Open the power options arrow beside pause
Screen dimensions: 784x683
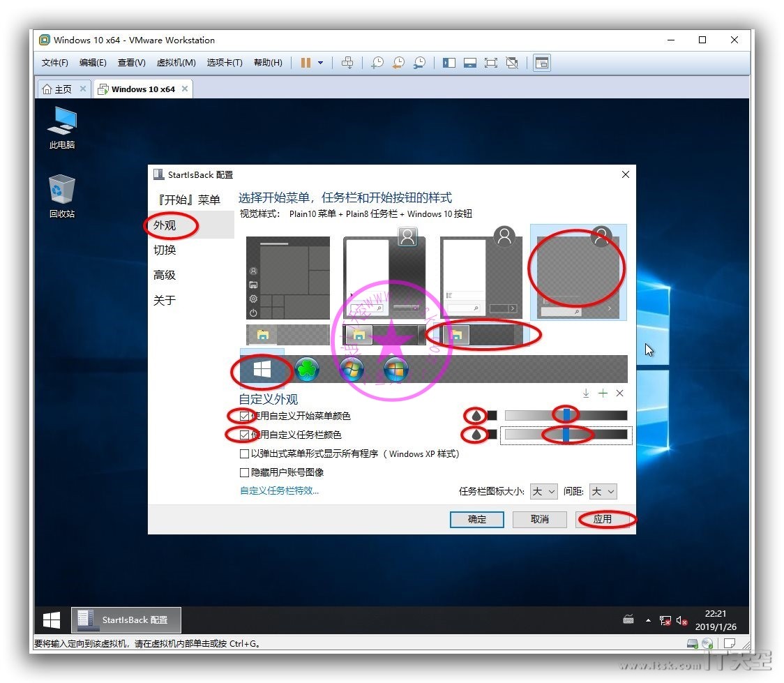coord(320,63)
